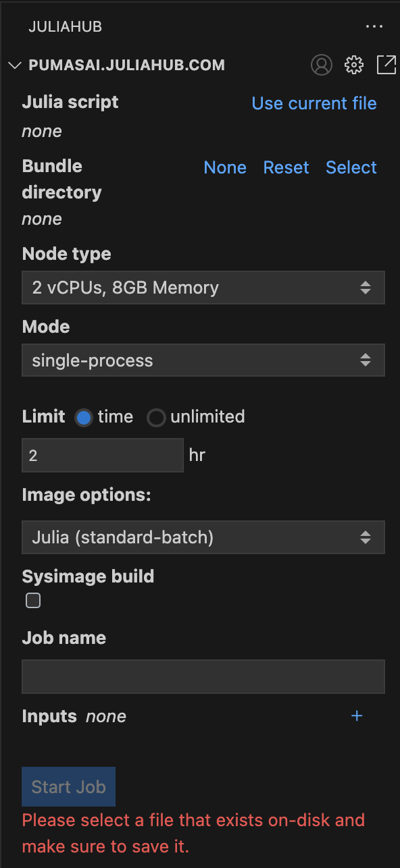Enable the Sysimage build checkbox

pos(33,601)
